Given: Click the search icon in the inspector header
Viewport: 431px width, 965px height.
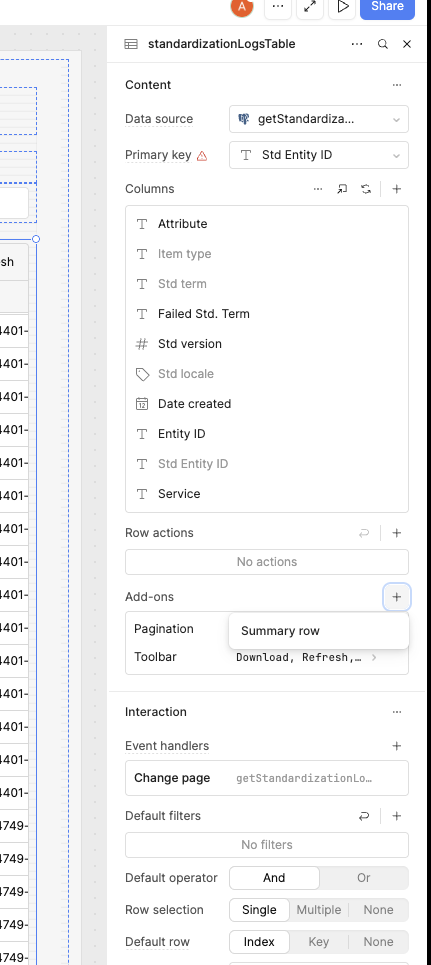Looking at the screenshot, I should 382,44.
